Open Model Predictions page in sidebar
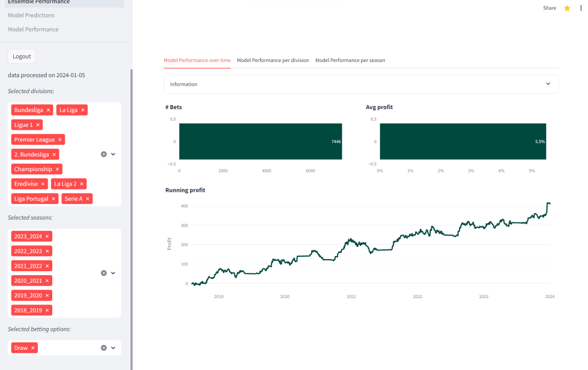588x370 pixels. point(32,16)
